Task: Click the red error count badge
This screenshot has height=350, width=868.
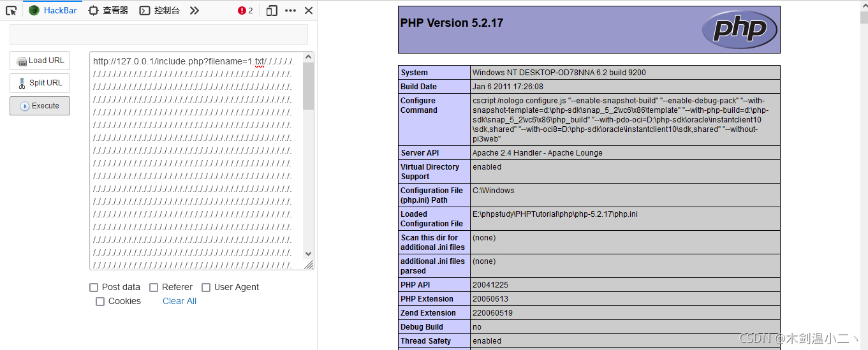Action: point(246,10)
